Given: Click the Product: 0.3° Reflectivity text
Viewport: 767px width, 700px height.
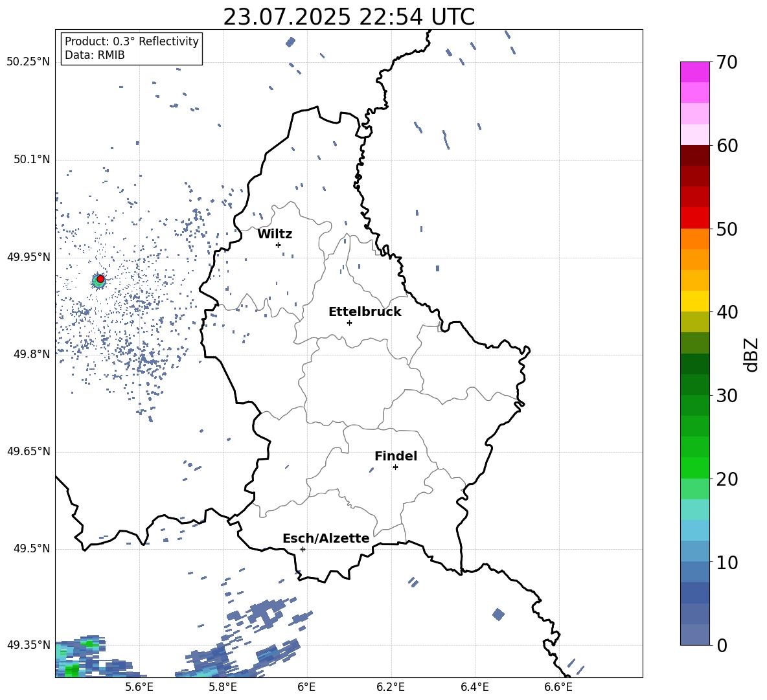Looking at the screenshot, I should (132, 41).
